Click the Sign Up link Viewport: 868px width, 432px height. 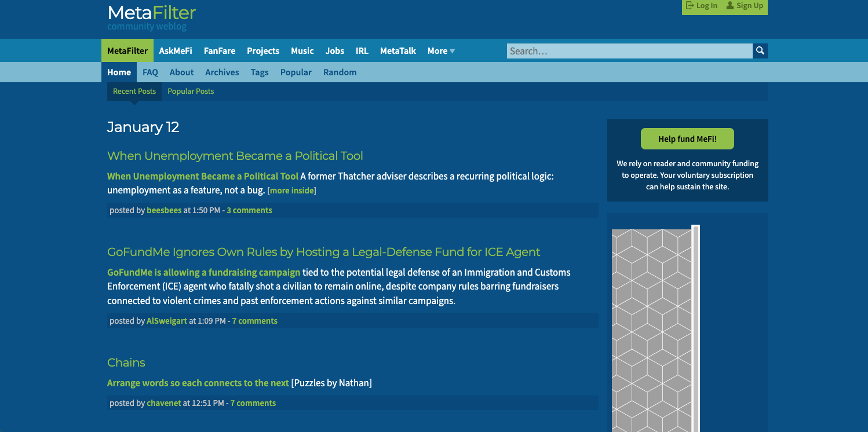tap(745, 6)
